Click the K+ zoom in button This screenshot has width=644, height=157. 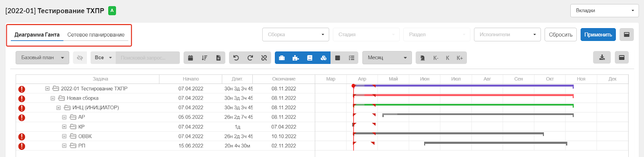click(460, 58)
